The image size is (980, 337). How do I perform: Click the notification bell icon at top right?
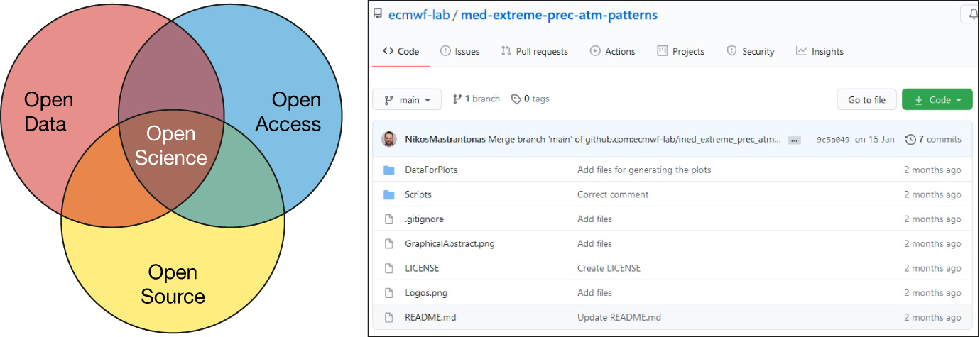[x=972, y=15]
